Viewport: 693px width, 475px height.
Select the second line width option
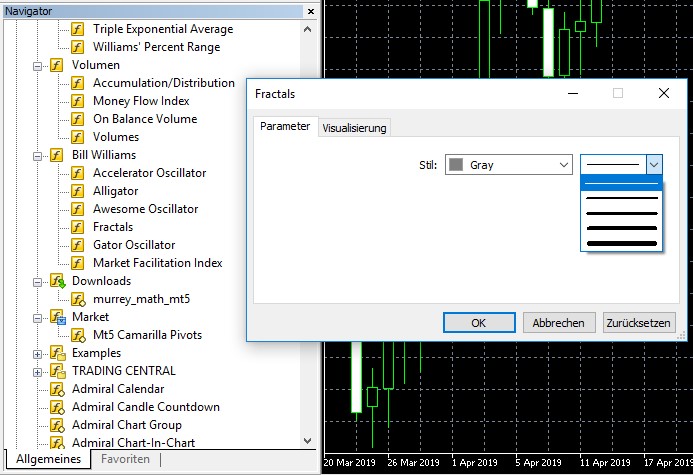tap(621, 198)
